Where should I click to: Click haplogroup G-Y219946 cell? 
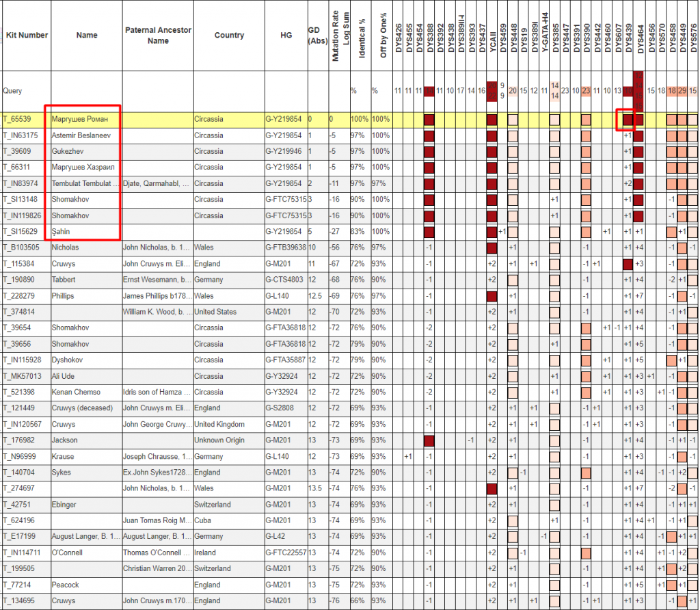click(x=284, y=151)
